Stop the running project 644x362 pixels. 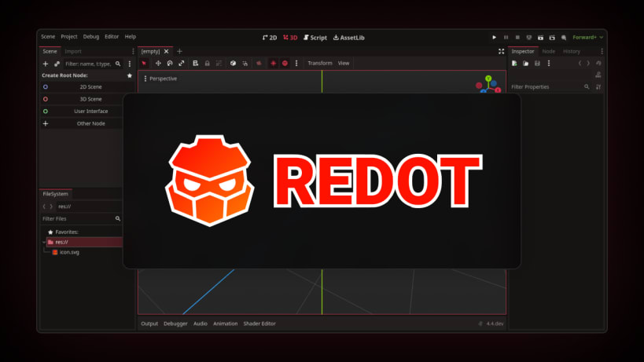(517, 38)
